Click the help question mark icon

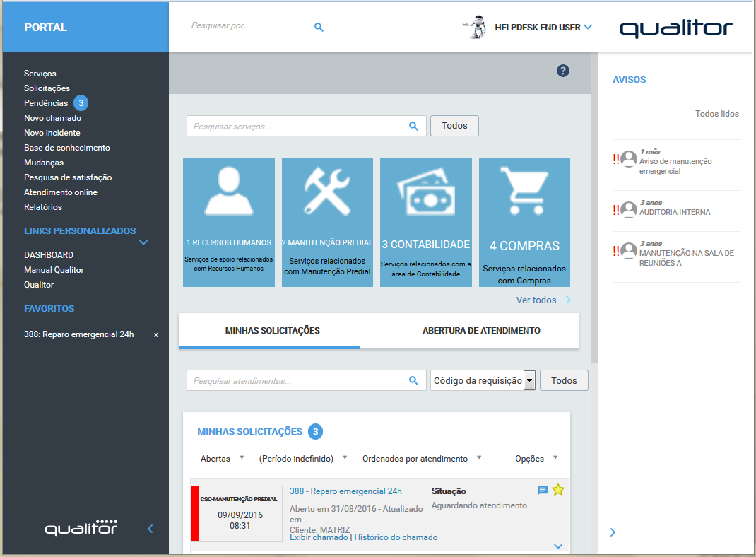pos(563,71)
